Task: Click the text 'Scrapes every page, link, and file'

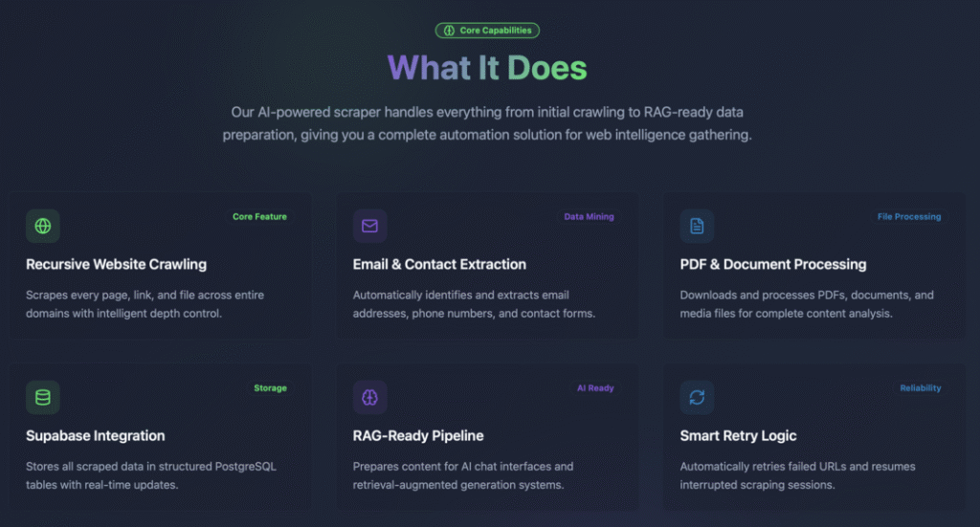Action: [110, 295]
